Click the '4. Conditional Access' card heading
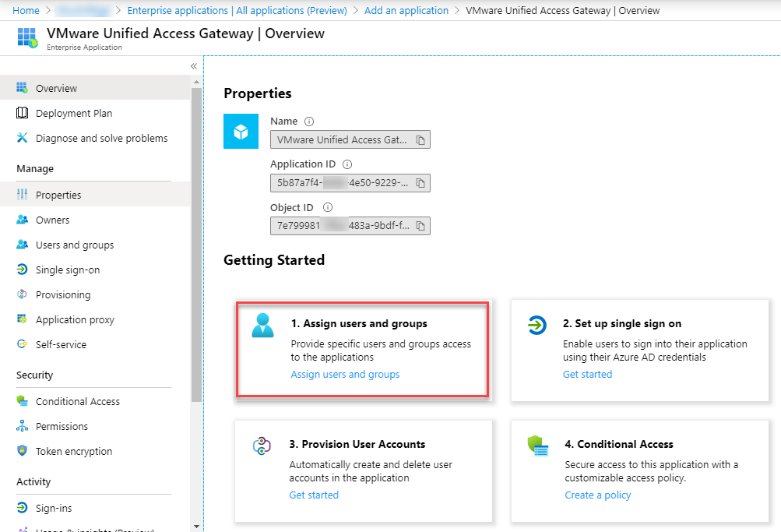 (x=619, y=444)
